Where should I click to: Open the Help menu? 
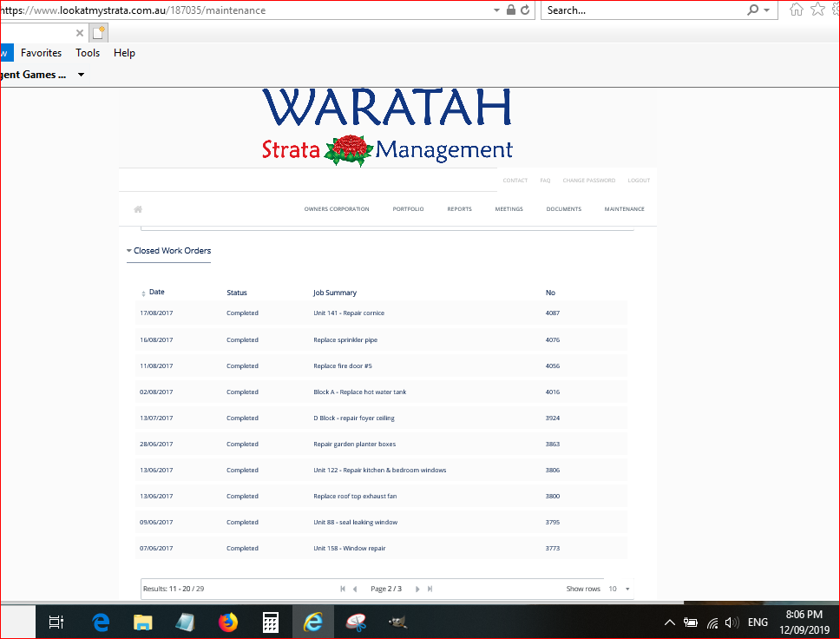click(124, 53)
